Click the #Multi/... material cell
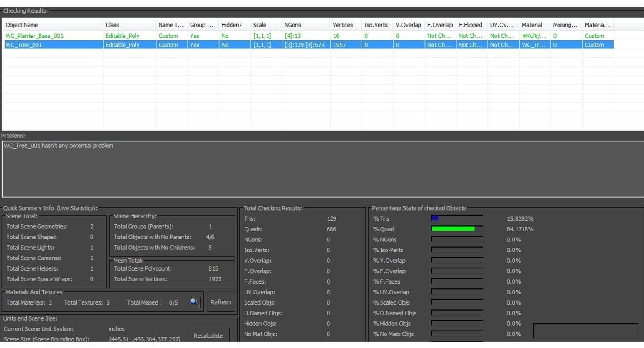This screenshot has height=348, width=644. [534, 36]
